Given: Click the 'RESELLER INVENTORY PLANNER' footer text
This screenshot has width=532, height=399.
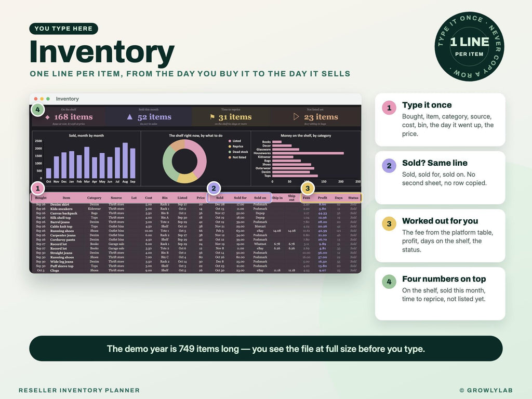Looking at the screenshot, I should (x=79, y=390).
